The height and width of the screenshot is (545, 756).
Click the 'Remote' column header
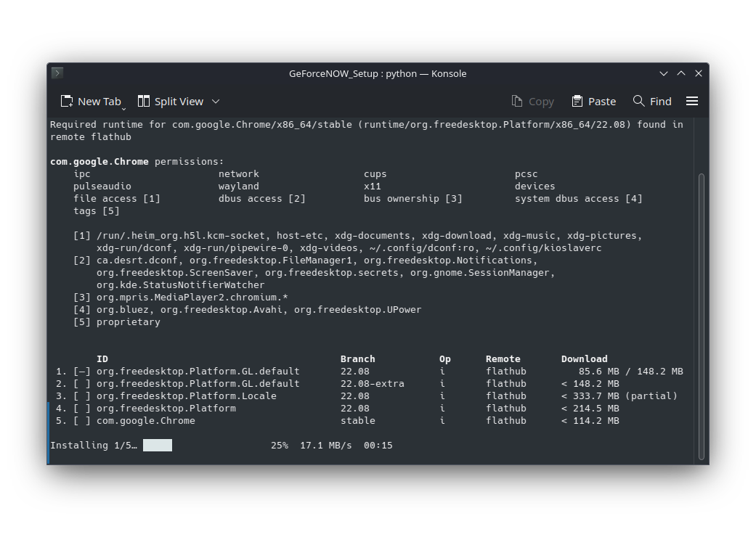pos(503,358)
